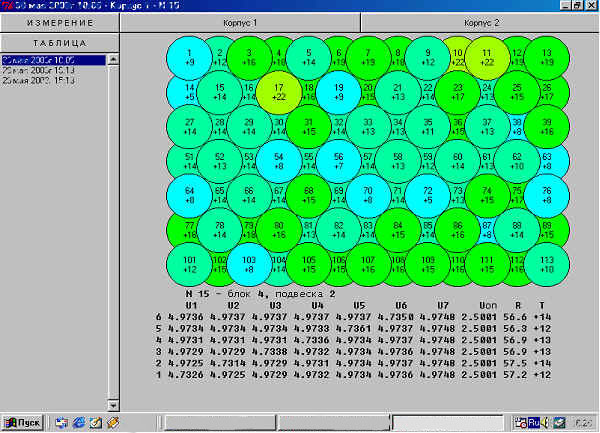600x433 pixels.
Task: Select sensor circle 74 (+15)
Action: click(x=487, y=196)
